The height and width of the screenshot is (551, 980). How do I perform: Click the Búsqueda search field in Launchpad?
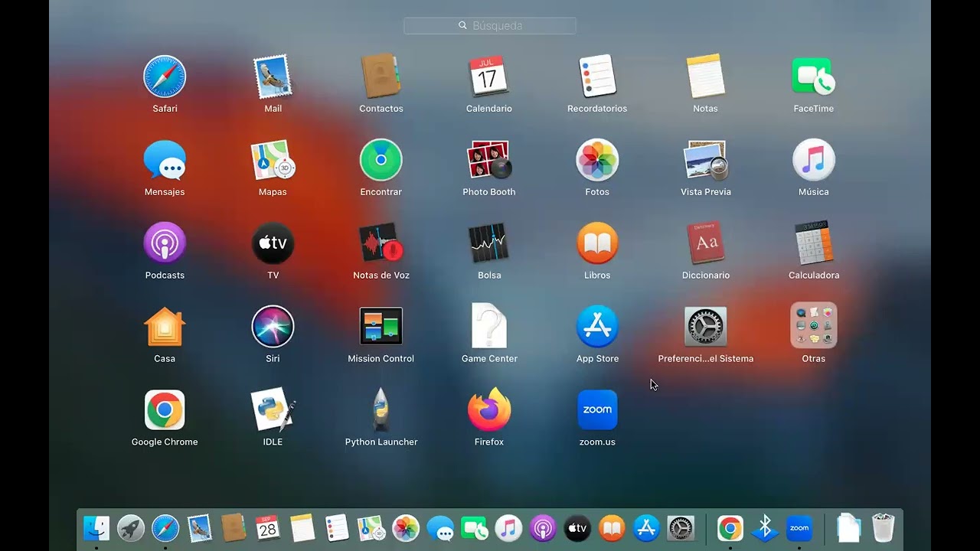pyautogui.click(x=490, y=26)
